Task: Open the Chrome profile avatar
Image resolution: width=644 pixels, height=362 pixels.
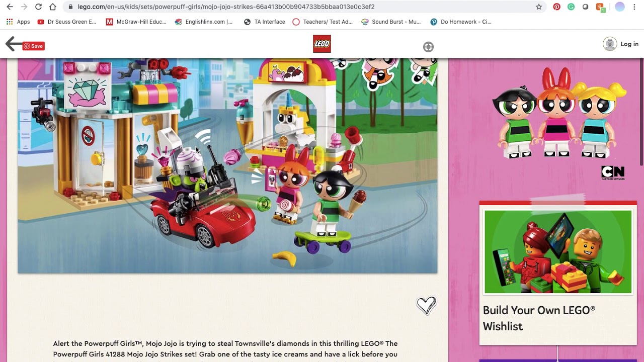Action: tap(620, 7)
